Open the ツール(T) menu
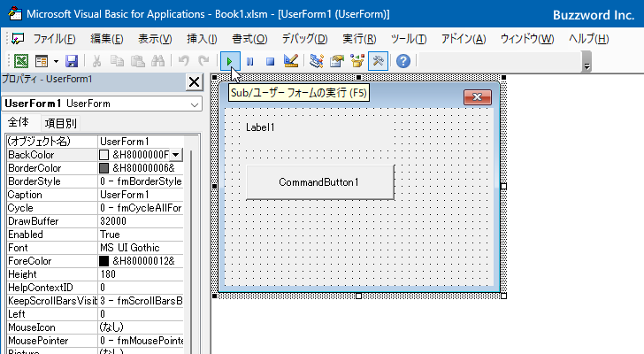 (x=409, y=39)
